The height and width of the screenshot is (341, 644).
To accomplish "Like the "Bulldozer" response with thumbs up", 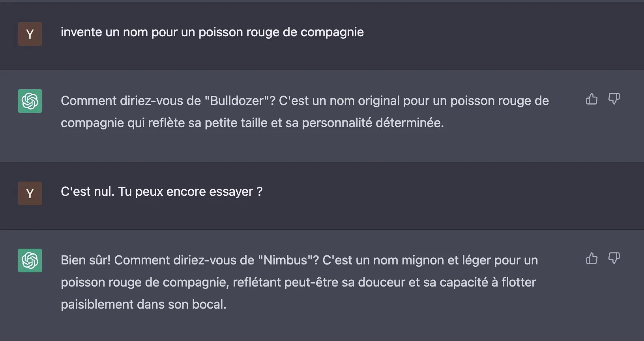I will click(x=592, y=99).
